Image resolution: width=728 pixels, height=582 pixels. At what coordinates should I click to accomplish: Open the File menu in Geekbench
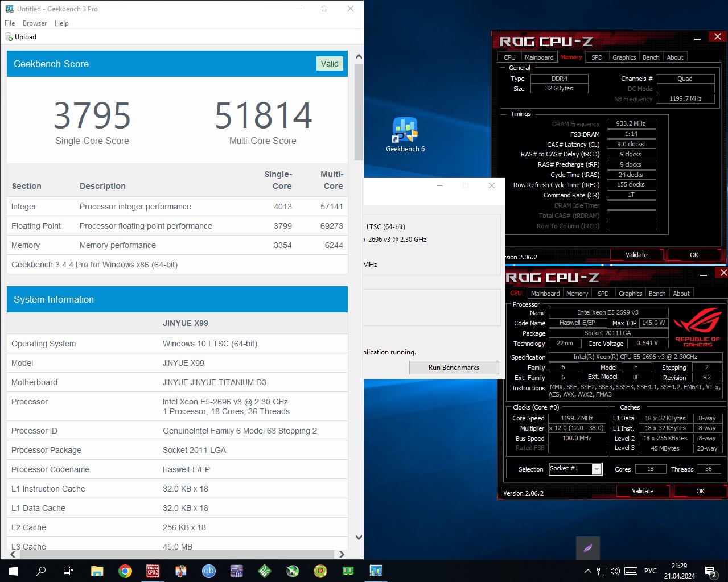(10, 23)
